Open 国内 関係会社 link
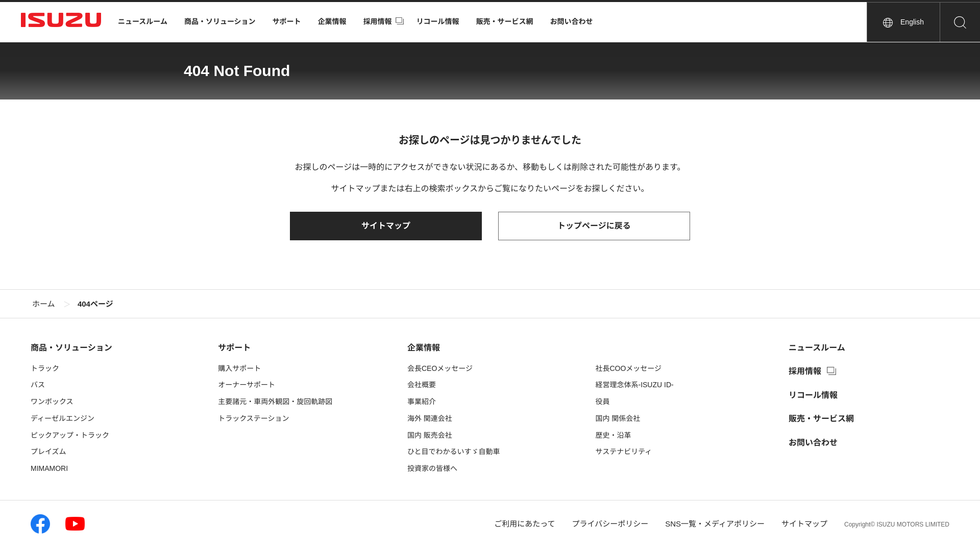This screenshot has width=980, height=551. click(x=618, y=418)
